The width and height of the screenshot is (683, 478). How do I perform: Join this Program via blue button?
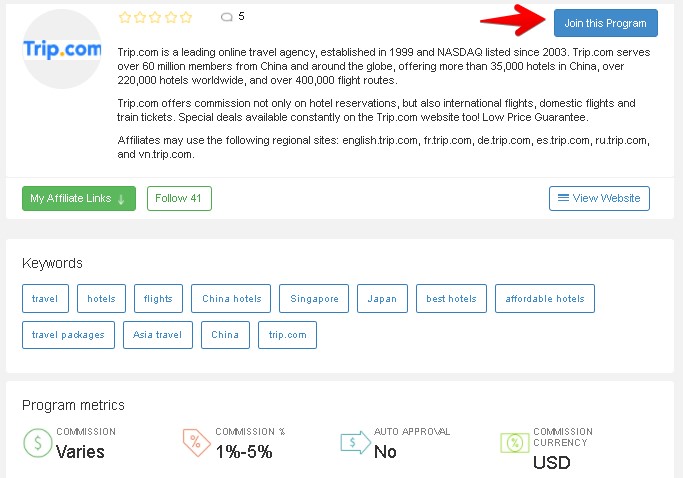coord(605,23)
